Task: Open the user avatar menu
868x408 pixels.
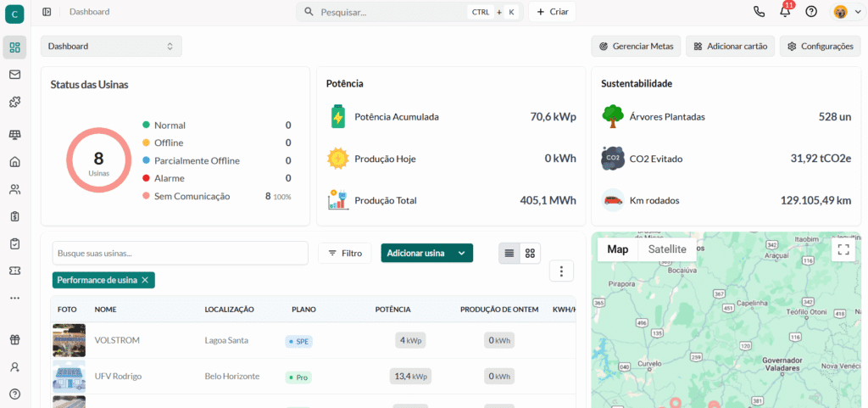Action: (847, 12)
